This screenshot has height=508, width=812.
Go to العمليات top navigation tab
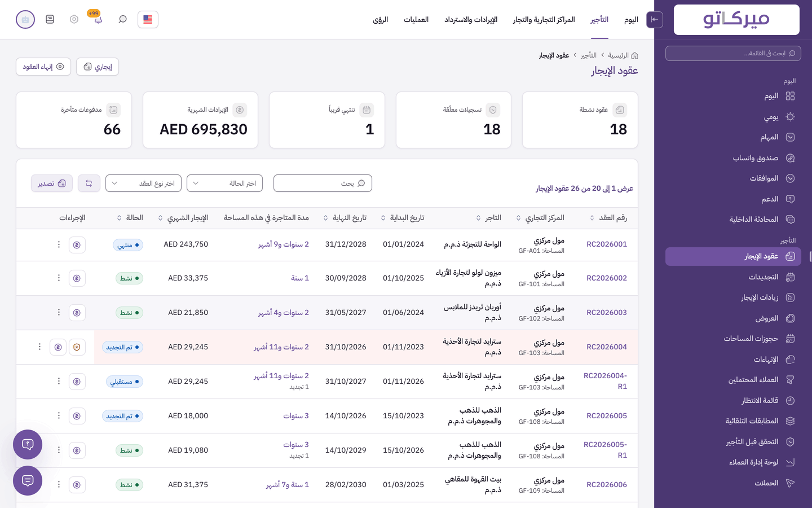pos(416,20)
